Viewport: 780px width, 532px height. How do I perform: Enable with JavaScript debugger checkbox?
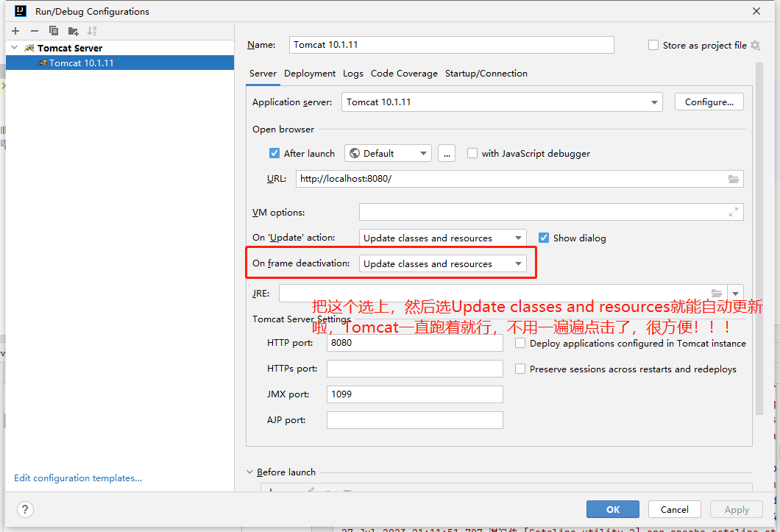(x=472, y=153)
